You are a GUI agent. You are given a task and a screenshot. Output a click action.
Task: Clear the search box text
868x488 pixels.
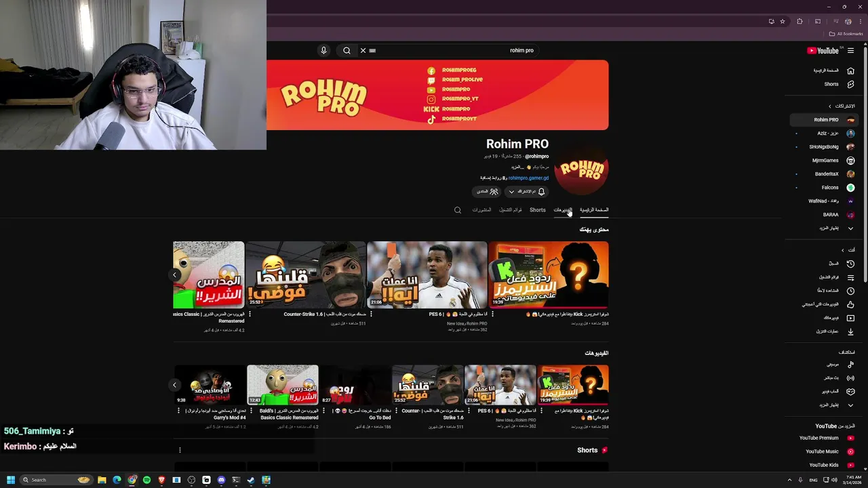coord(363,50)
